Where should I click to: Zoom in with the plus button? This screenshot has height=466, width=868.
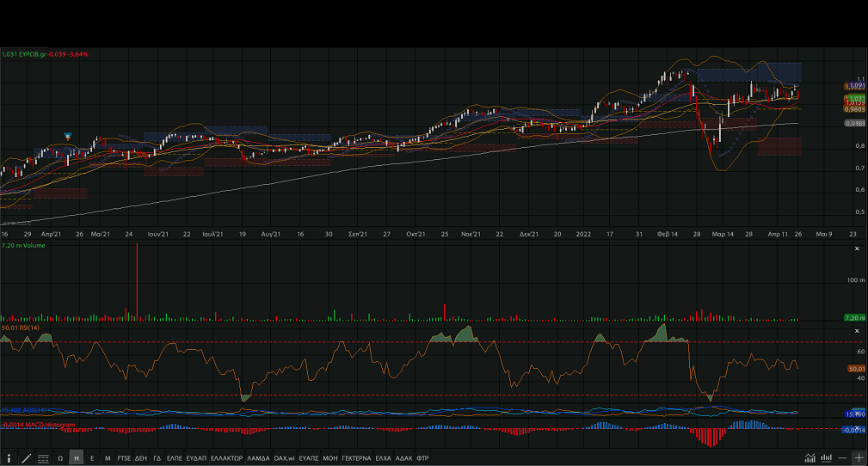858,457
